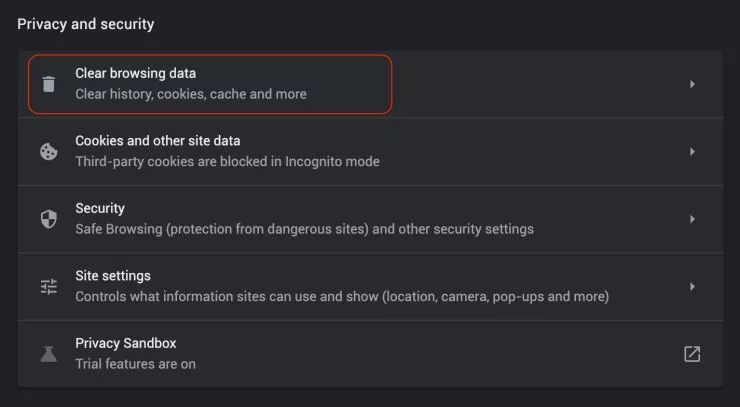Screen dimensions: 740x407
Task: Click the external link icon for Privacy Sandbox
Action: point(691,354)
